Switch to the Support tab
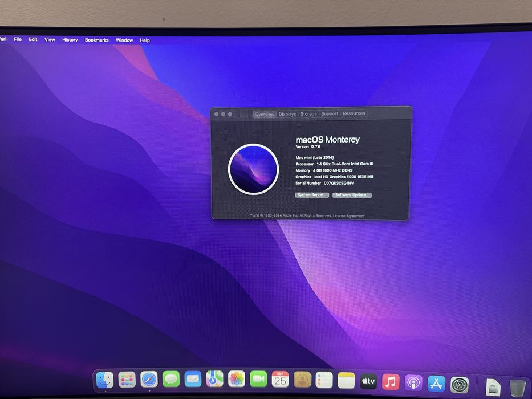 [330, 113]
